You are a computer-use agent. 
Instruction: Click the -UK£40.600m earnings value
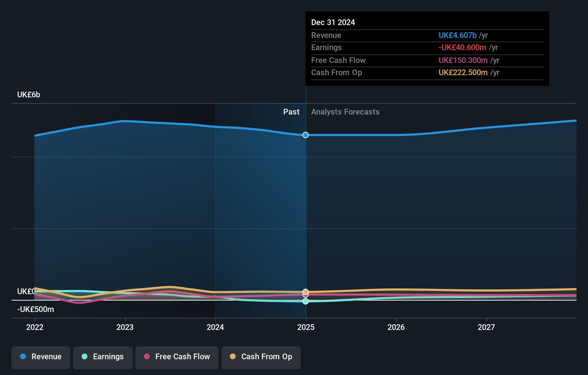pyautogui.click(x=462, y=48)
